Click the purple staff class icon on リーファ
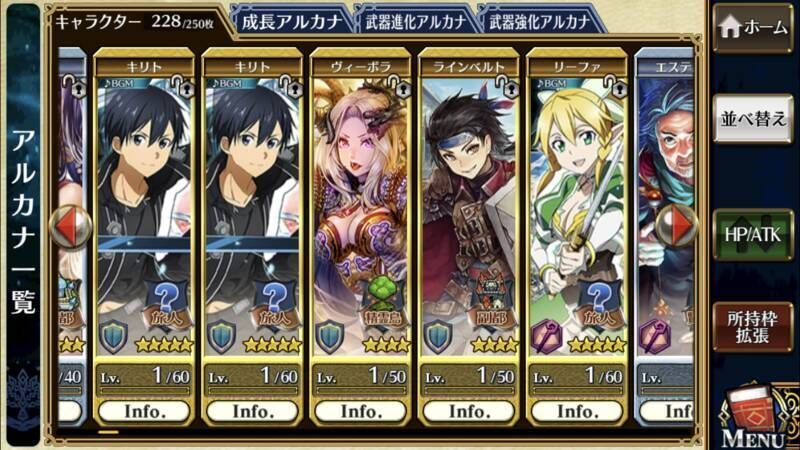This screenshot has height=450, width=800. (x=547, y=336)
